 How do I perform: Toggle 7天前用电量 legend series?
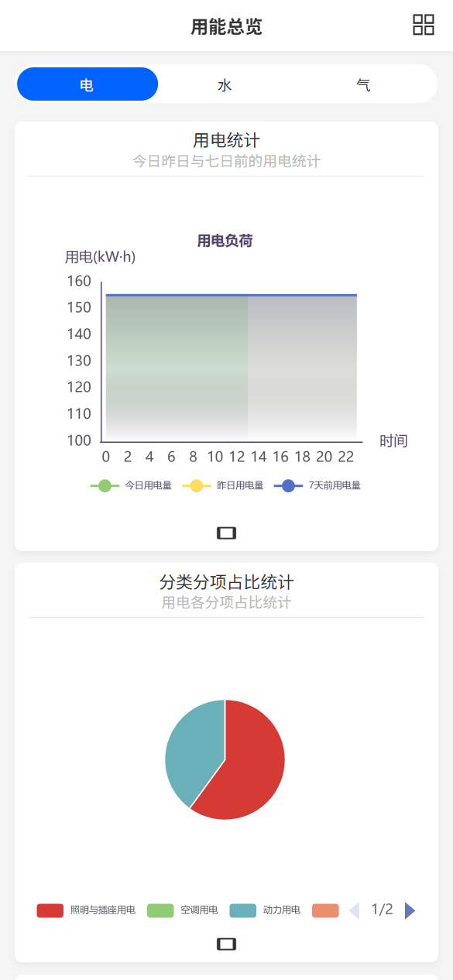(x=317, y=485)
